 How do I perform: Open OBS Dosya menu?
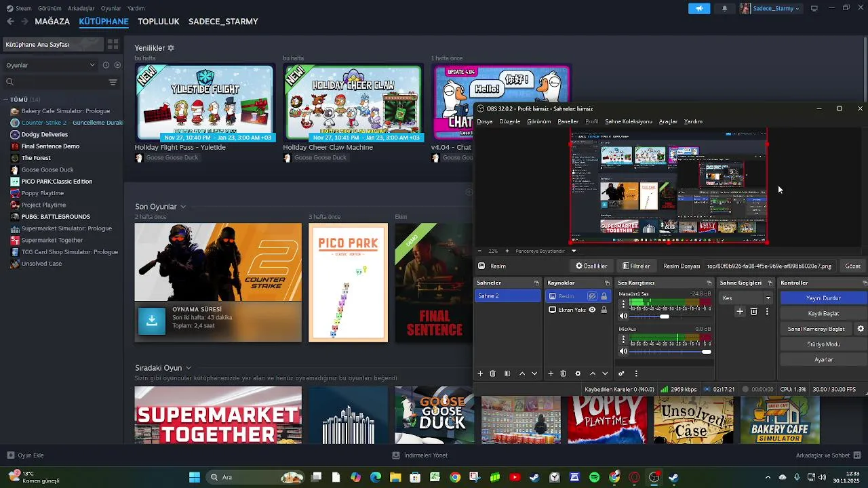[485, 122]
